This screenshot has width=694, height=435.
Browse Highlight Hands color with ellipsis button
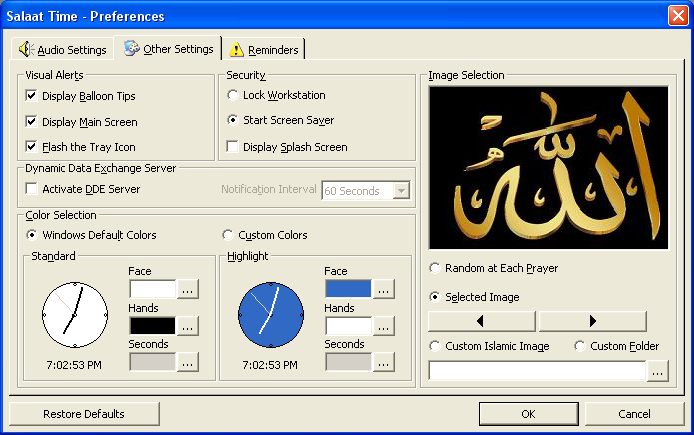point(383,326)
